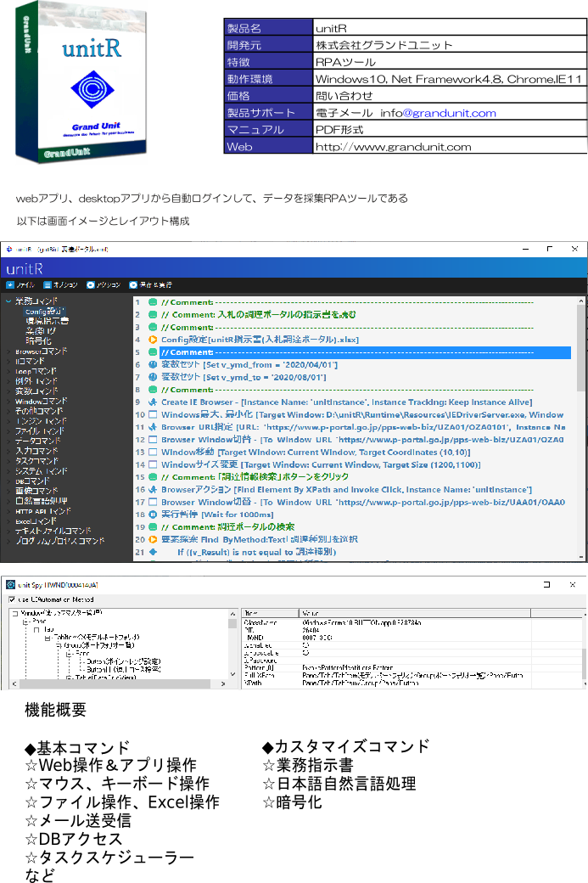Collapse the Group node in unit Spy tree
This screenshot has height=883, width=588.
pos(59,645)
